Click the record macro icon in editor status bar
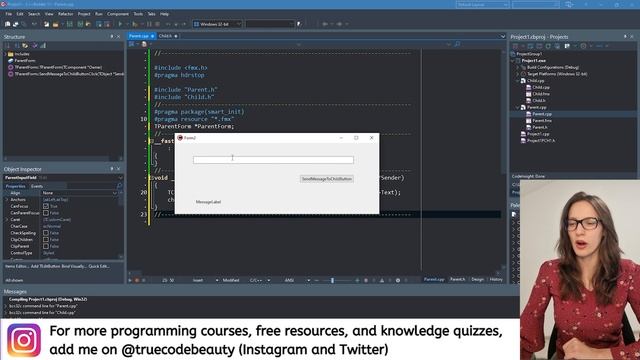640x360 pixels. pos(137,280)
